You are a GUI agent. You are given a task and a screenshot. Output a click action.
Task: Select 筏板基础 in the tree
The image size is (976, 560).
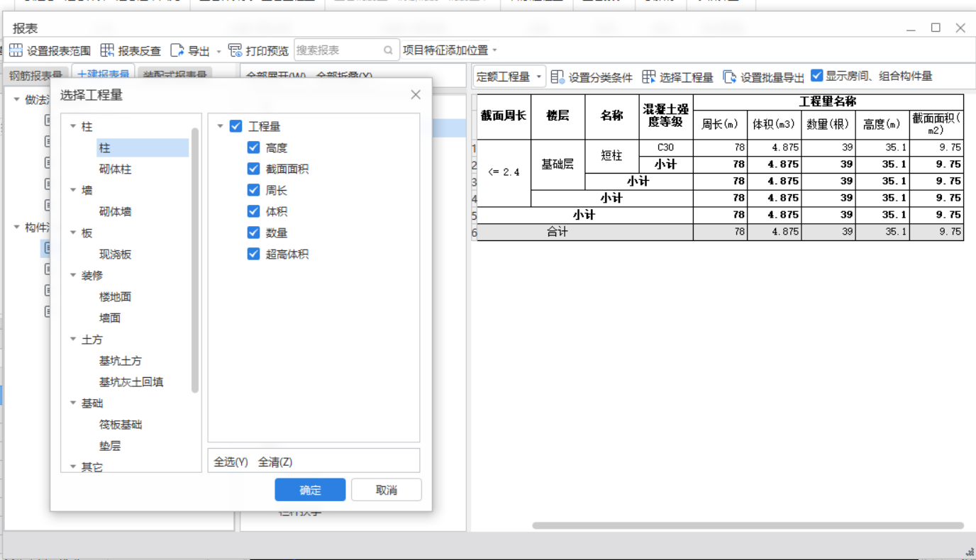tap(121, 425)
